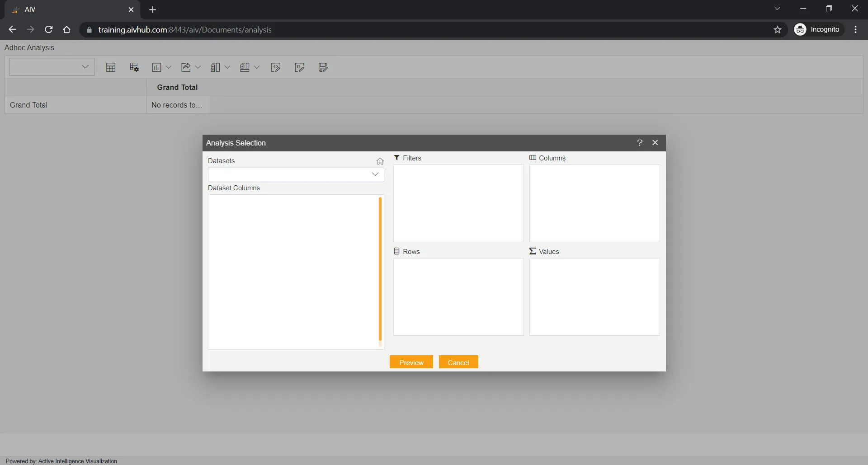The height and width of the screenshot is (465, 868).
Task: Click the column layout icon in toolbar
Action: coord(215,67)
